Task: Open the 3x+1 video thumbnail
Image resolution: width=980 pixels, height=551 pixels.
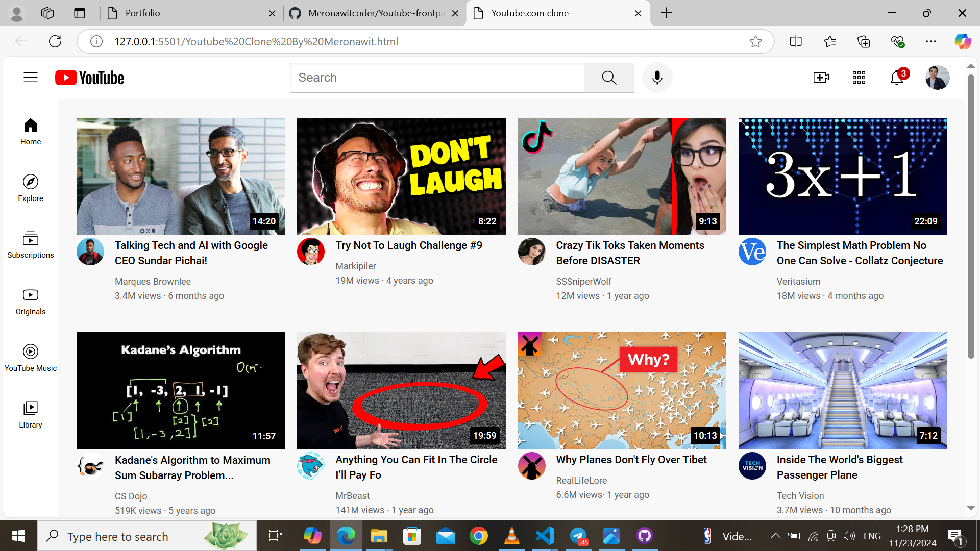Action: [842, 176]
